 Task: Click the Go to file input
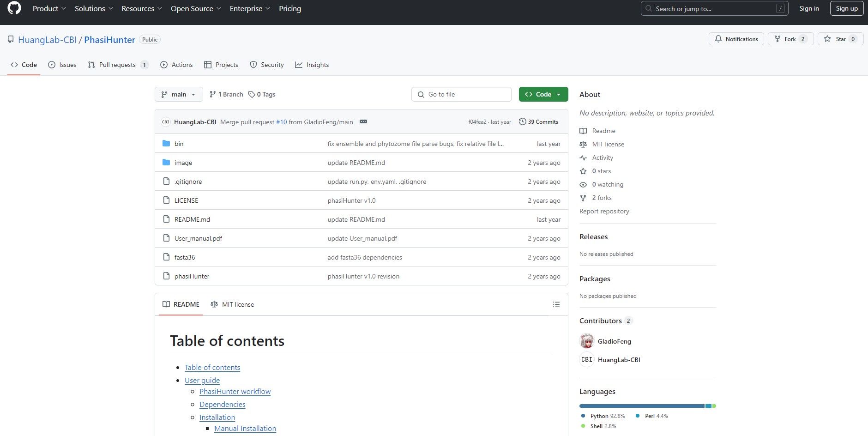pyautogui.click(x=461, y=94)
